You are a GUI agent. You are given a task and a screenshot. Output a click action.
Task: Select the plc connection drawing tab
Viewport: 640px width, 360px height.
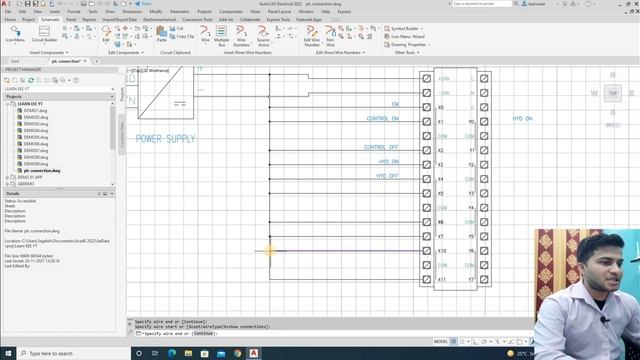(x=65, y=61)
